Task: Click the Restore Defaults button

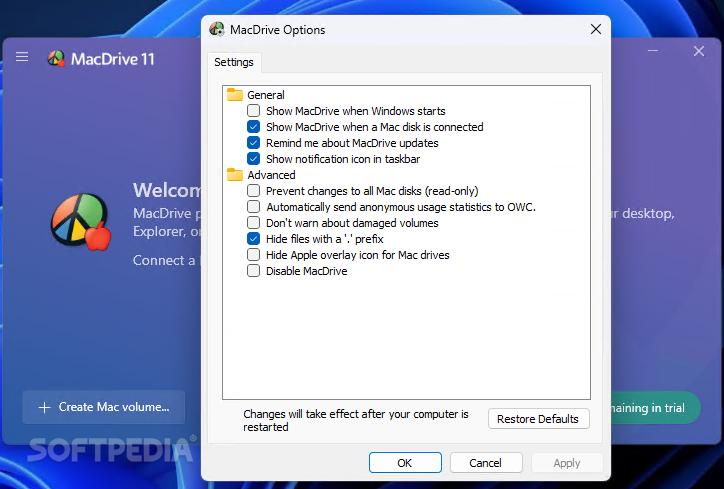Action: pos(538,419)
